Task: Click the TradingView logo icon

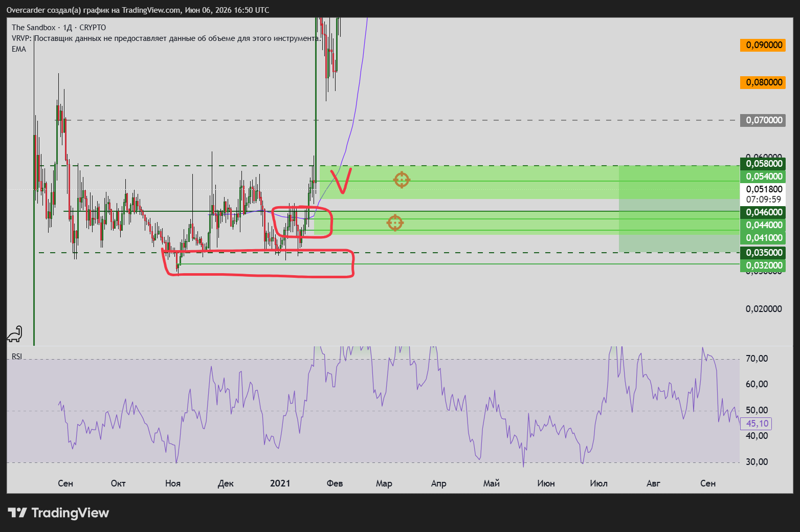Action: [x=17, y=513]
